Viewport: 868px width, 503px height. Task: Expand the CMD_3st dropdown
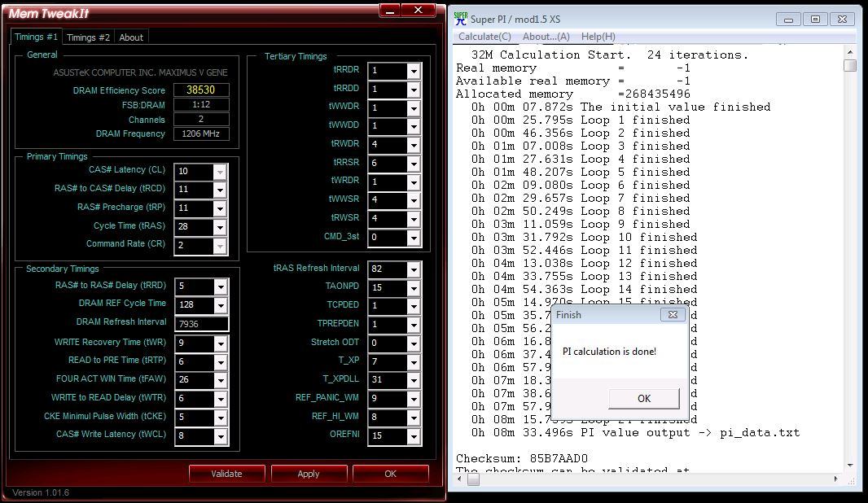click(x=414, y=238)
